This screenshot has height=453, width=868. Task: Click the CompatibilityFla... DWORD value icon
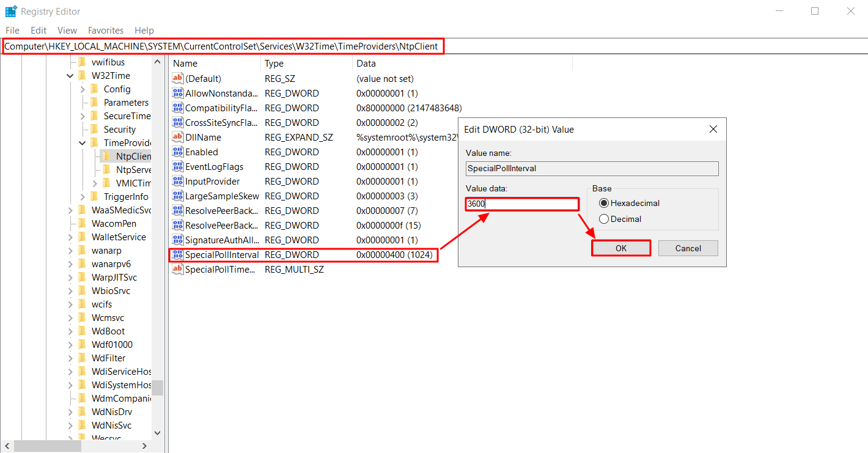[x=178, y=108]
